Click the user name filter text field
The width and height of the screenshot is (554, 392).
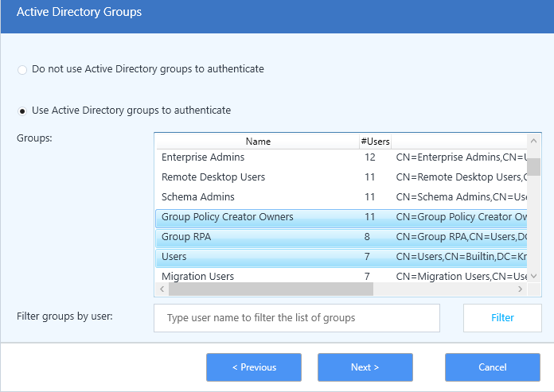[297, 318]
